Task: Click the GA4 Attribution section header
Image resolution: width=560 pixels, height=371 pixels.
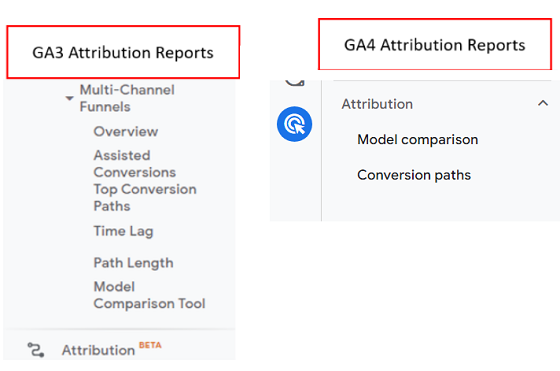Action: click(x=377, y=104)
